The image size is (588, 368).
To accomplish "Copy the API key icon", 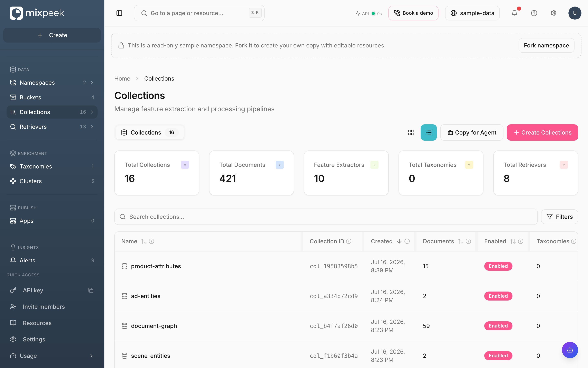I will tap(91, 290).
